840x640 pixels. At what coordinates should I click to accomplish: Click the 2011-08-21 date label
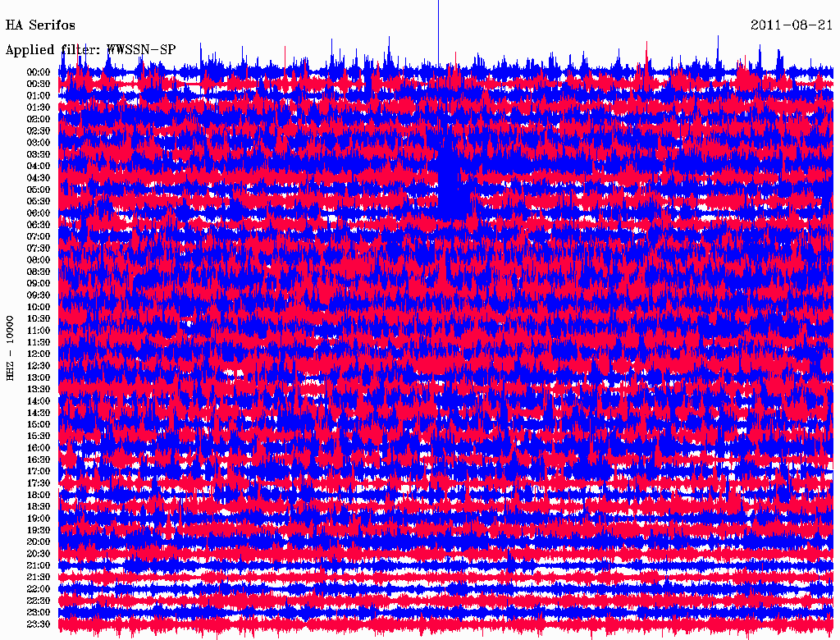792,25
